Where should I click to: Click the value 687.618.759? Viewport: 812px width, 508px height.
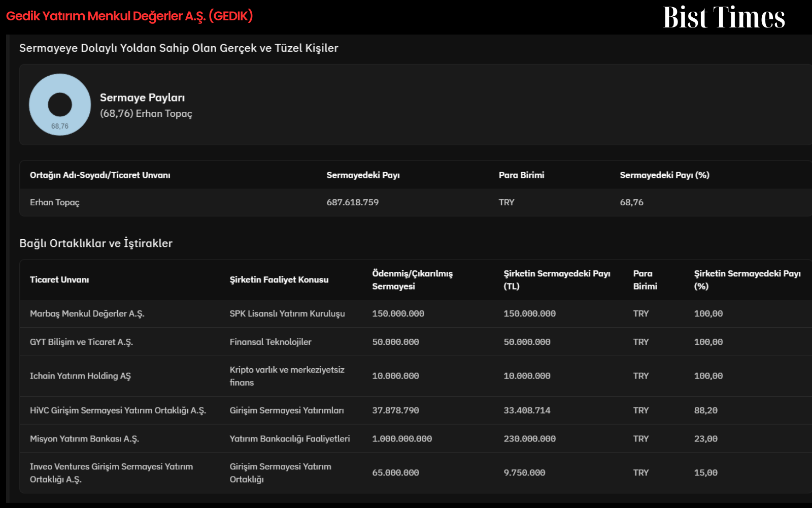tap(352, 203)
